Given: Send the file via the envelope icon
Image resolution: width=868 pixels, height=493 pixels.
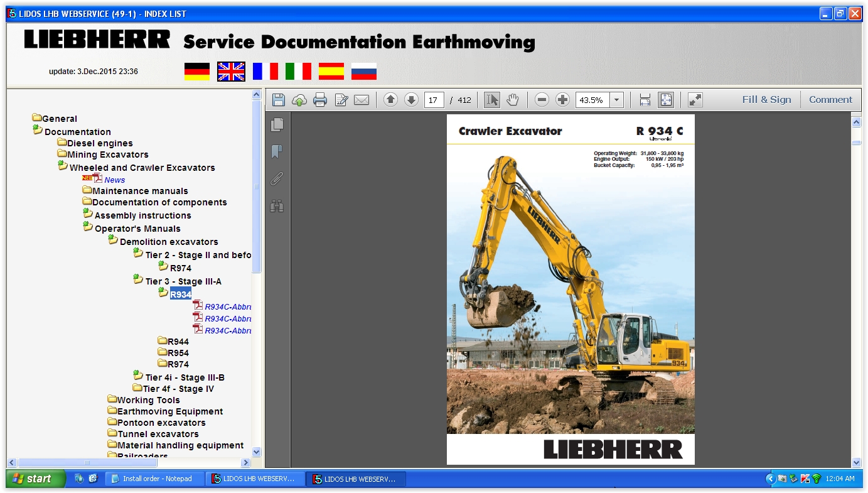Looking at the screenshot, I should coord(362,100).
